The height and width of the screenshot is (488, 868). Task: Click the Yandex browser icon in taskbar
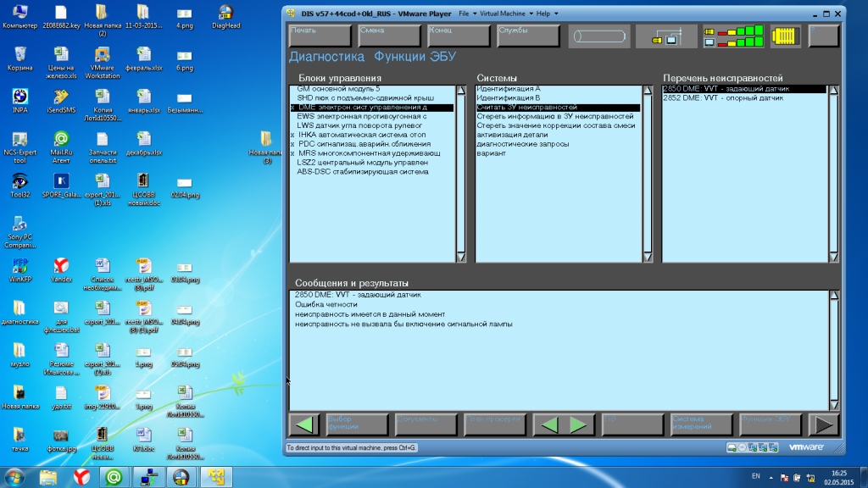point(81,477)
